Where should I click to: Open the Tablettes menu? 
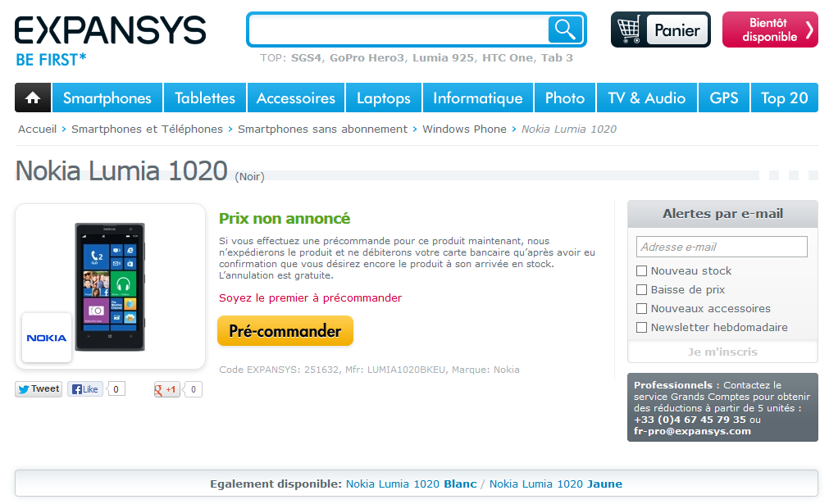205,98
